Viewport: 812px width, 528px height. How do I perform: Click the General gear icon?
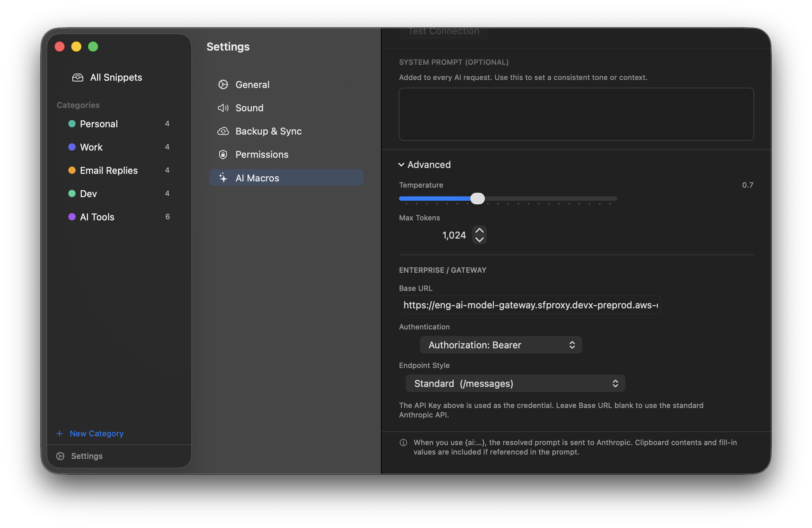[223, 84]
